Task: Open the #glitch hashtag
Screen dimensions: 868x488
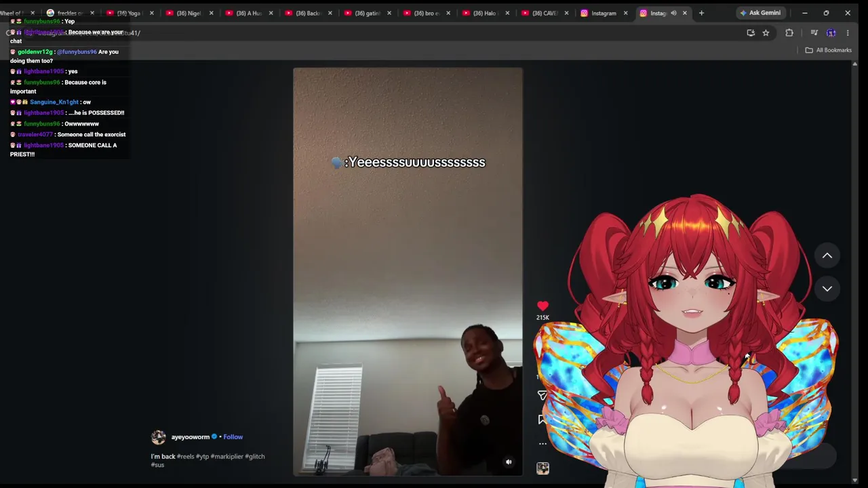Action: click(x=255, y=457)
